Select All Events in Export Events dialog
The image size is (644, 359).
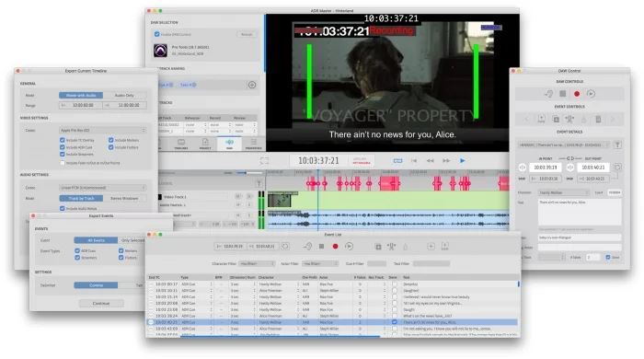pos(96,240)
